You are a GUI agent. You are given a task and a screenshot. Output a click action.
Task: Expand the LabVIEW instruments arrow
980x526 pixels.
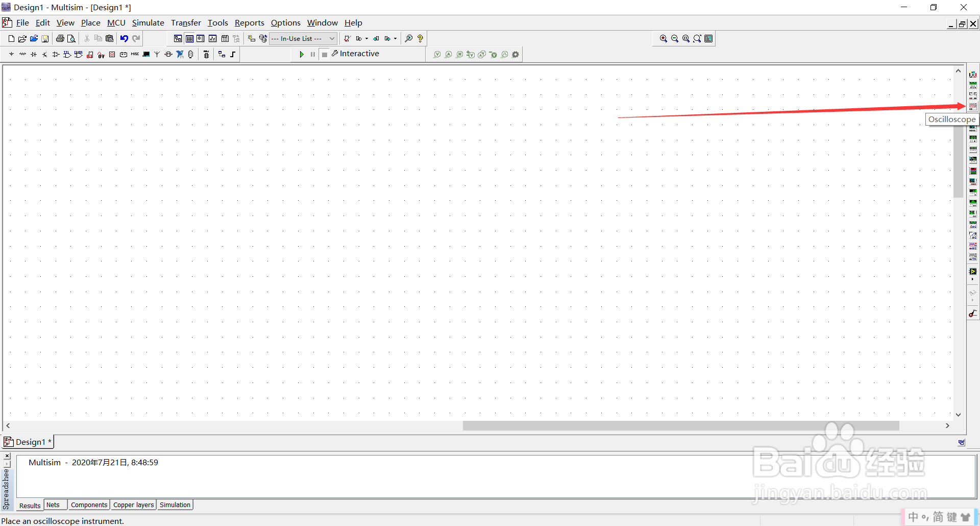(x=973, y=279)
